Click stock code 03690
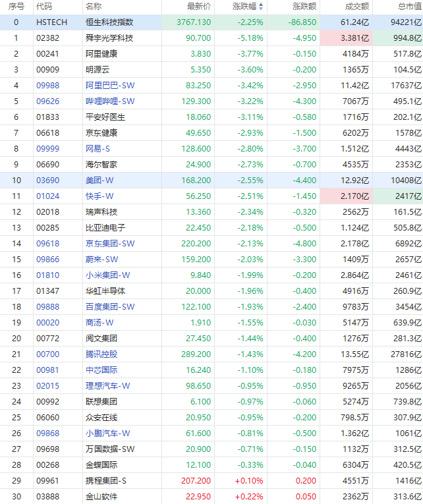423x504 pixels. click(x=48, y=181)
